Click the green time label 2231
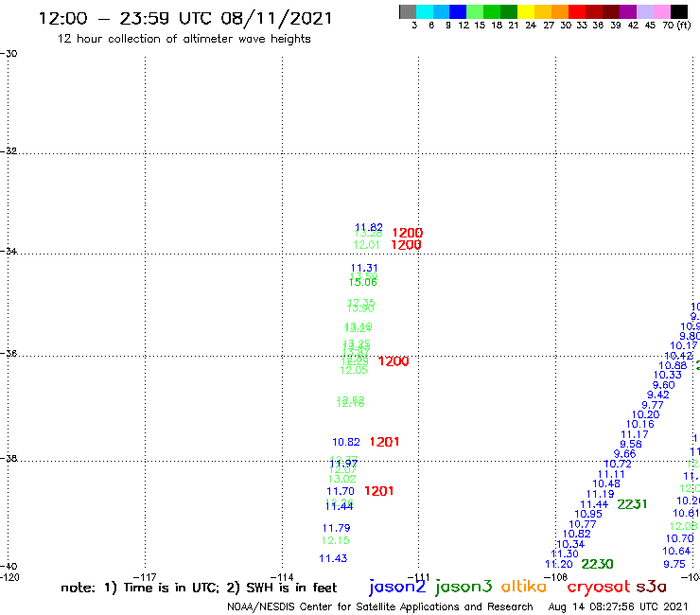700x615 pixels. [632, 504]
